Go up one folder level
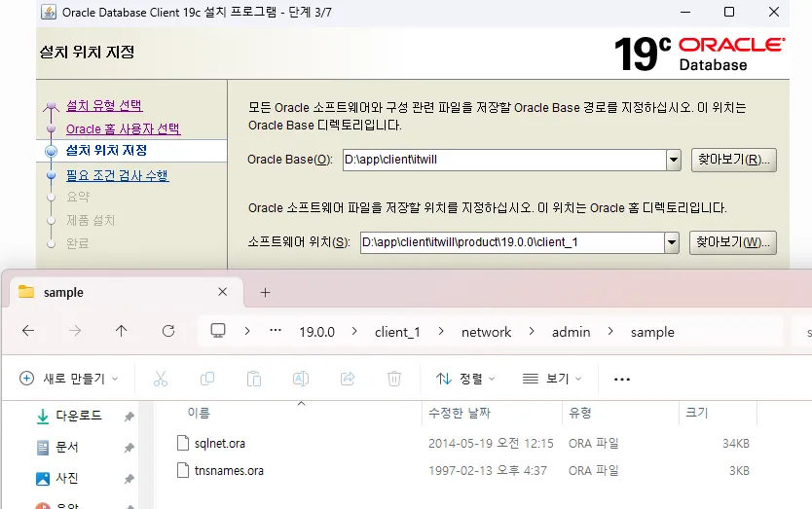The width and height of the screenshot is (812, 509). point(121,331)
